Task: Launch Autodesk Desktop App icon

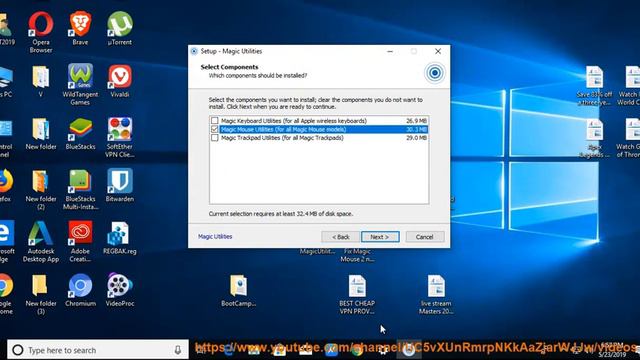Action: click(41, 242)
